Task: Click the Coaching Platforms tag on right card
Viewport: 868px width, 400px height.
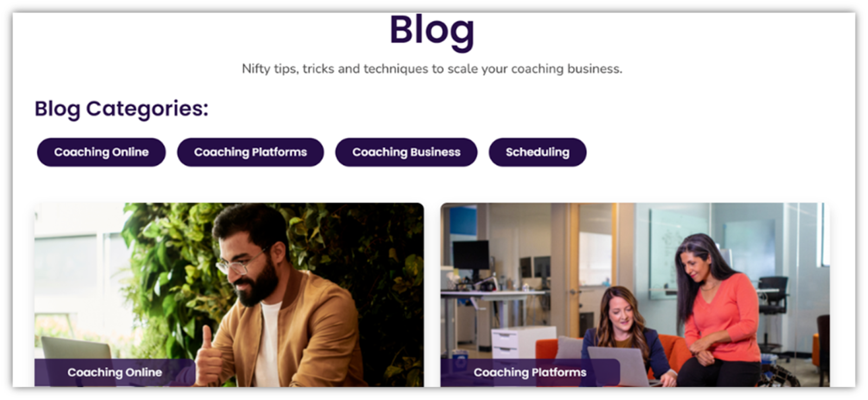Action: 530,372
